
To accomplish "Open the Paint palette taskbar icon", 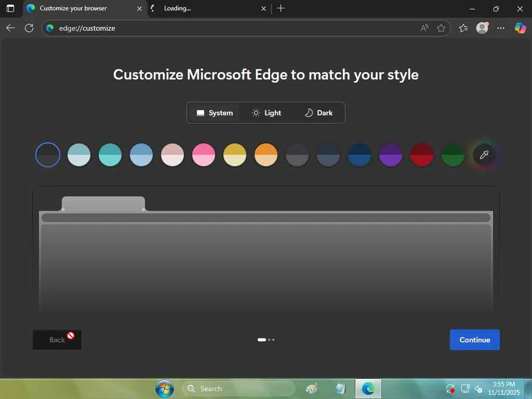I will pyautogui.click(x=312, y=389).
